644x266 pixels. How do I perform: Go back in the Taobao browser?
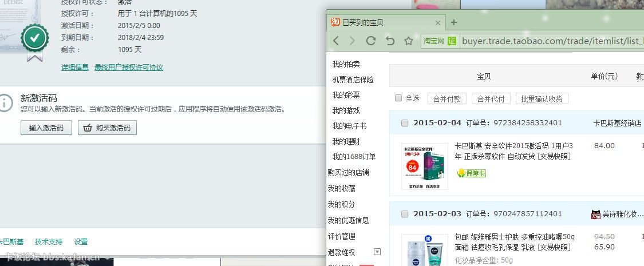[x=336, y=41]
